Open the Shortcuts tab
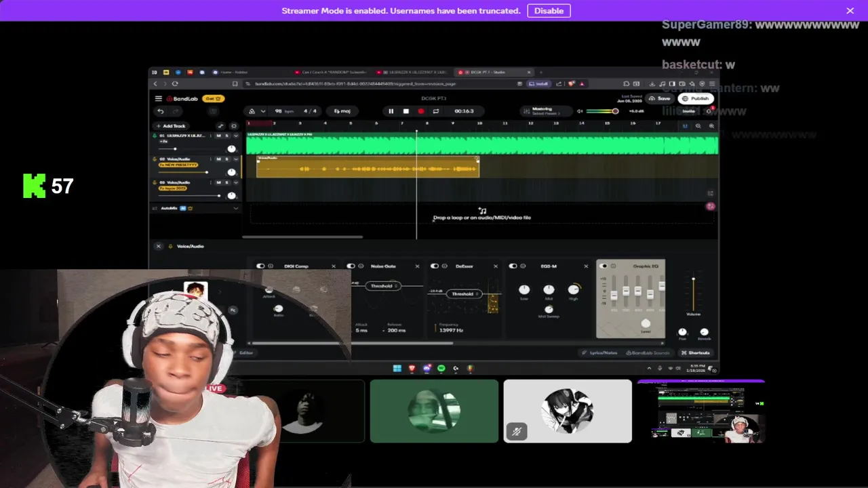This screenshot has width=868, height=488. click(696, 353)
